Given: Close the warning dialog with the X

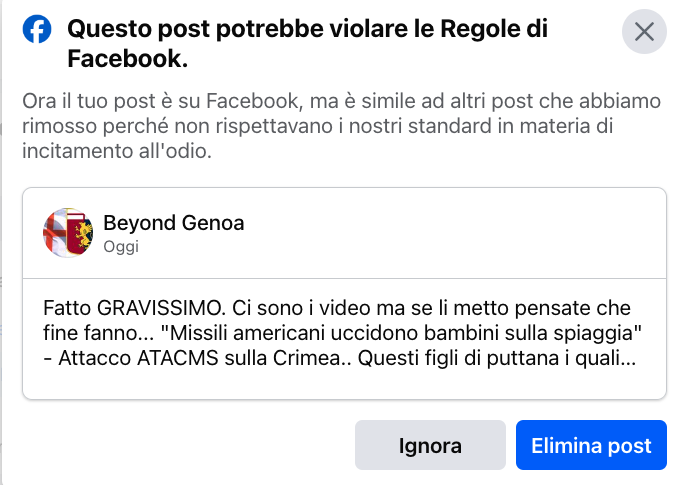Looking at the screenshot, I should pyautogui.click(x=644, y=32).
